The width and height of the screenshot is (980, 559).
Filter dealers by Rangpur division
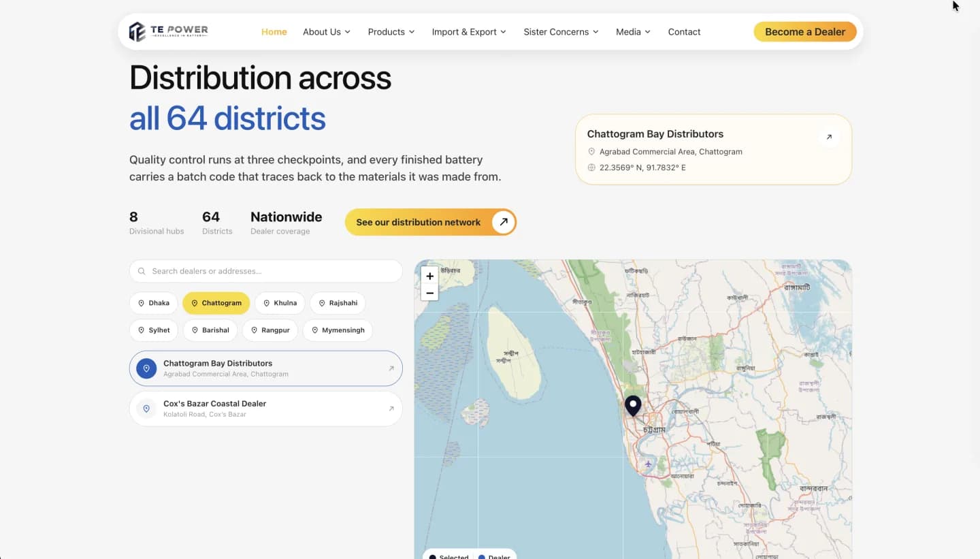(x=270, y=330)
